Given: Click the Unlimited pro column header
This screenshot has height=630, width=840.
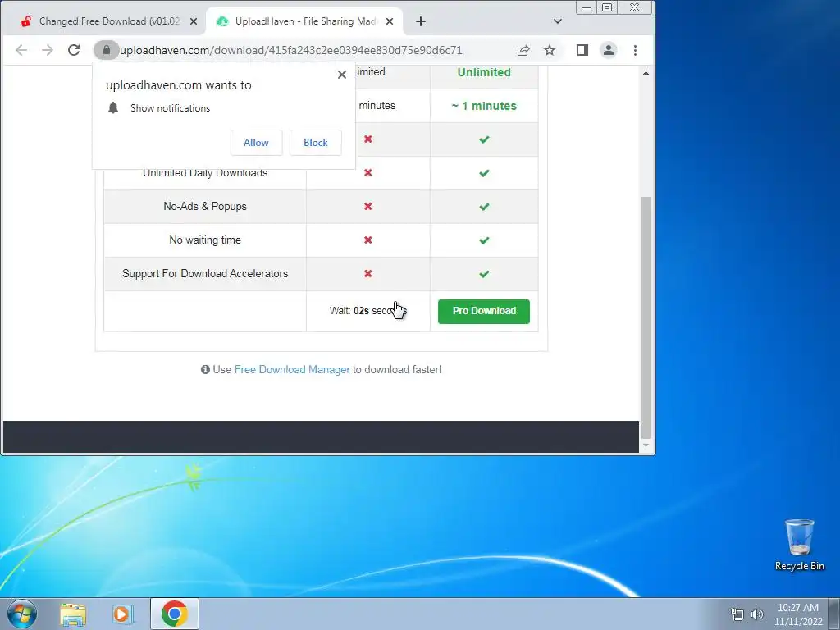Looking at the screenshot, I should pos(484,72).
